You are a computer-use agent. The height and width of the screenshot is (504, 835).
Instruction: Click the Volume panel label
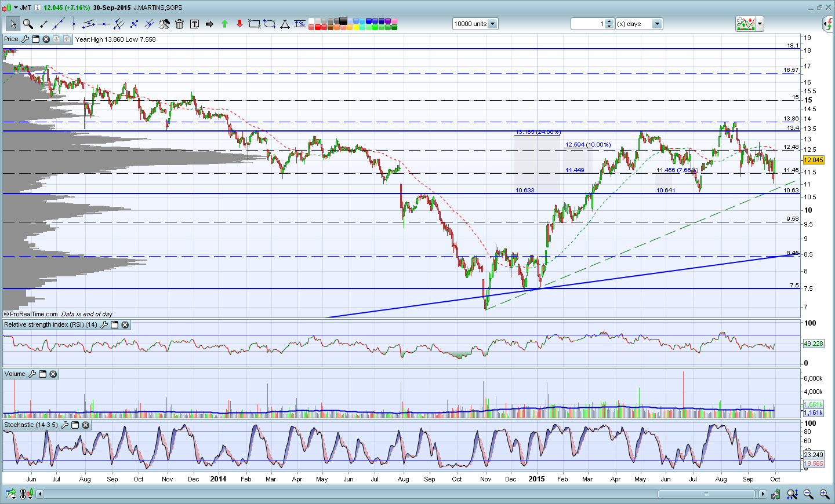15,374
